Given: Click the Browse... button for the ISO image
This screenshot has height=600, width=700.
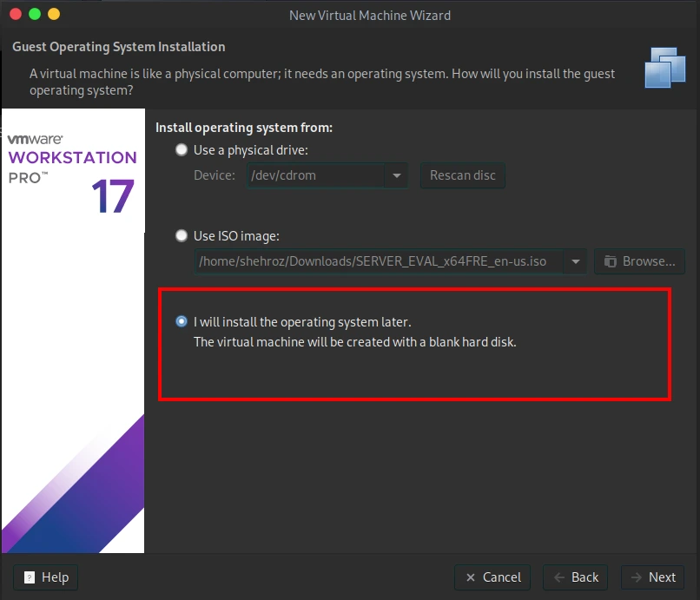Looking at the screenshot, I should [x=639, y=261].
